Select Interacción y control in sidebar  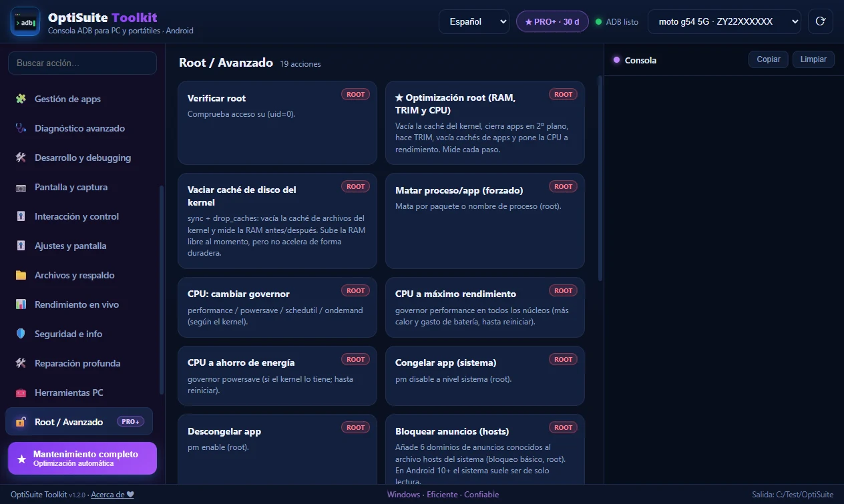click(x=79, y=216)
